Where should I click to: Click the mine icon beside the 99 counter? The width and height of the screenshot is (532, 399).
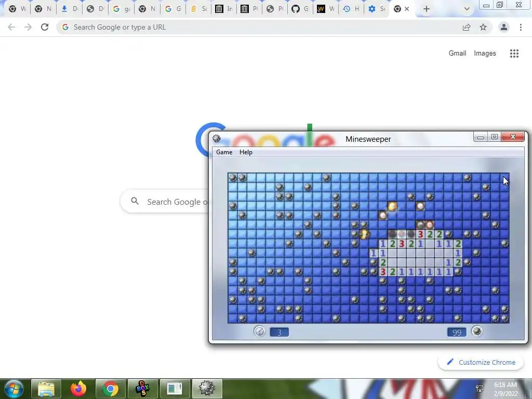click(477, 331)
